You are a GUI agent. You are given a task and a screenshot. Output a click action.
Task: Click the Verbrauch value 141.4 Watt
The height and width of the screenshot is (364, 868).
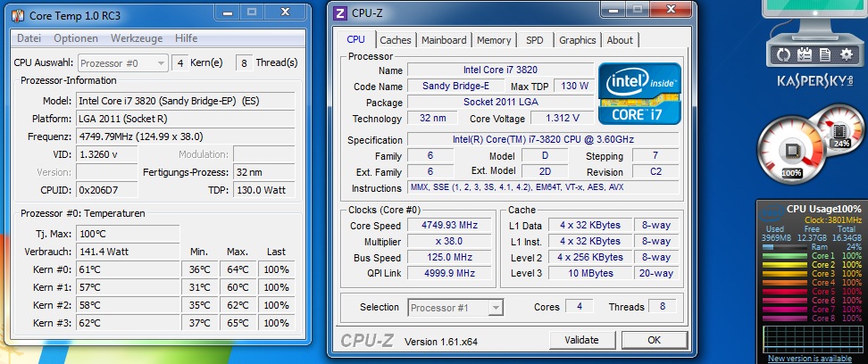[128, 252]
